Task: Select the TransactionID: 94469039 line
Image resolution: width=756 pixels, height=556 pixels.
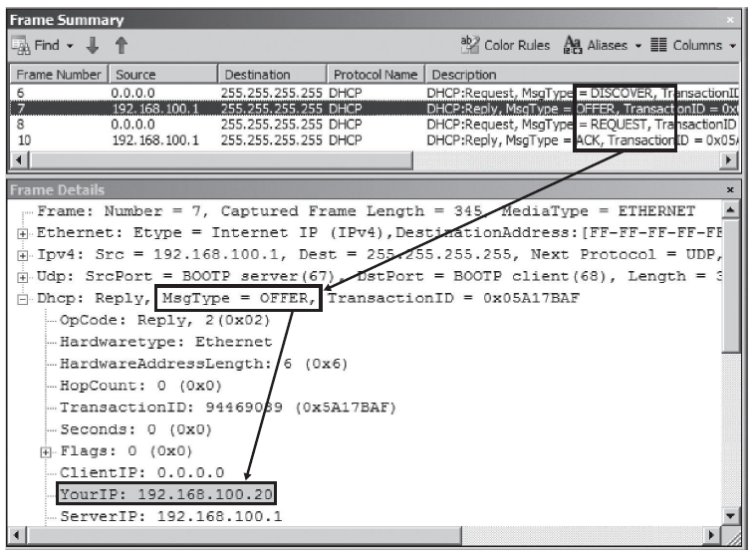Action: [227, 408]
